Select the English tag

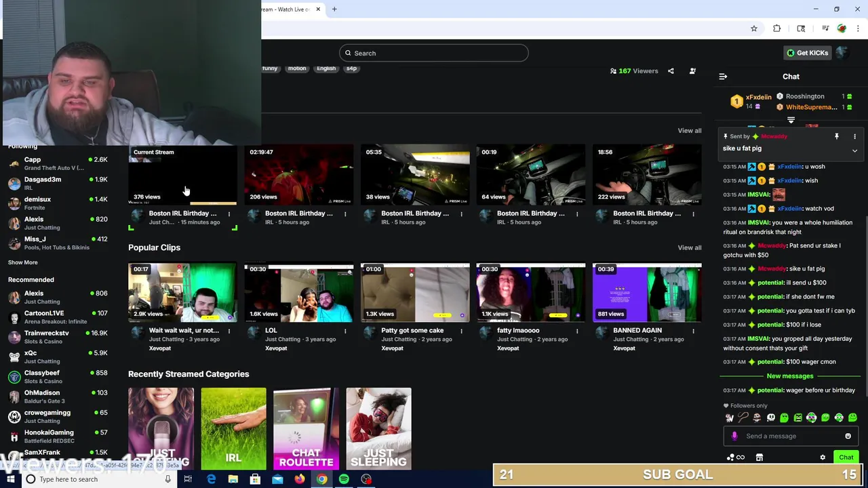tap(326, 68)
